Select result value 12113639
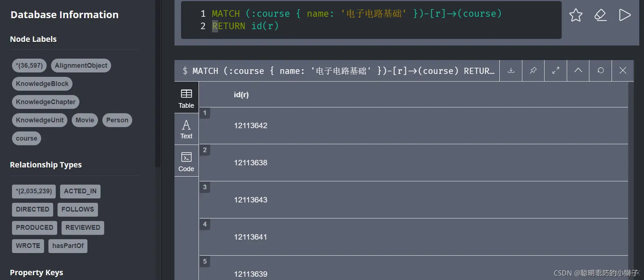This screenshot has height=280, width=644. 251,274
